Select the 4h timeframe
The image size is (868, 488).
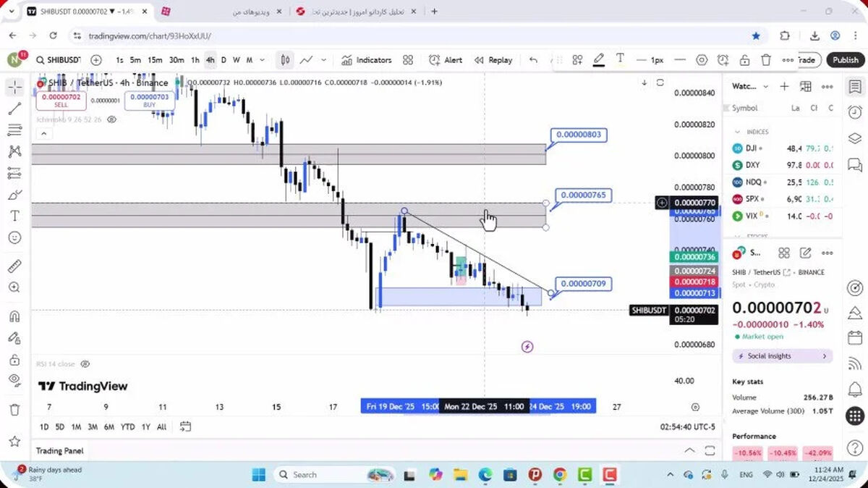point(210,60)
